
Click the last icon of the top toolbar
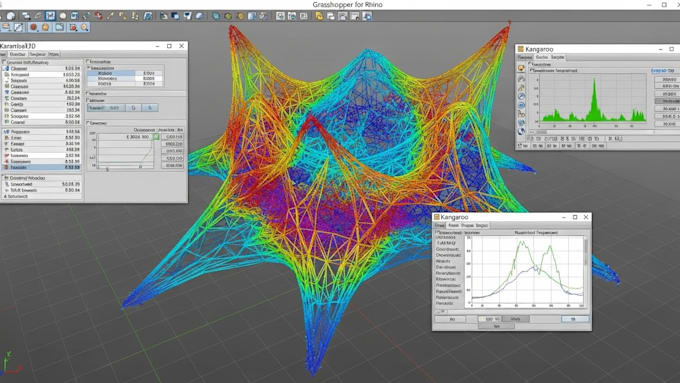(x=367, y=16)
